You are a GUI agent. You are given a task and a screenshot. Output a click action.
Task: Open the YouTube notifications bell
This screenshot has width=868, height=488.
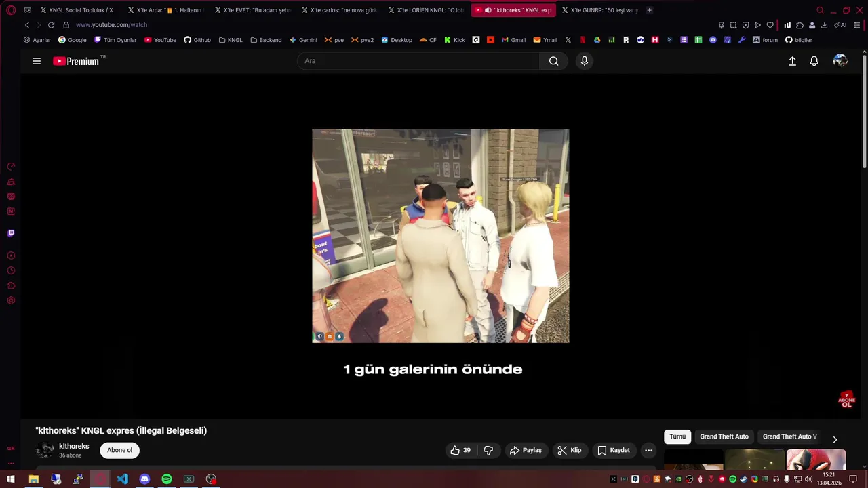(x=814, y=61)
